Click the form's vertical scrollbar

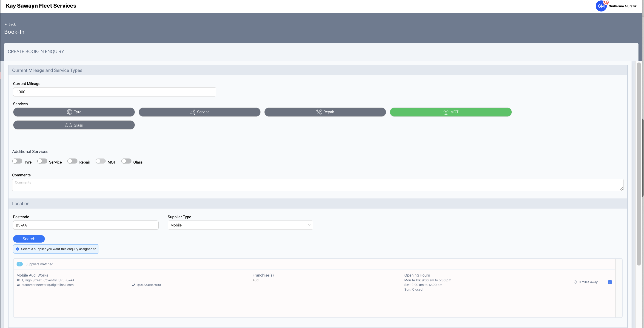639,164
